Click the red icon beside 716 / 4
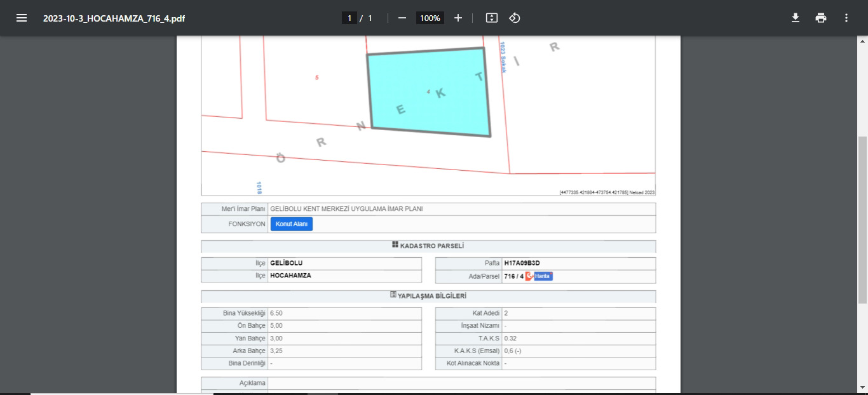Image resolution: width=868 pixels, height=395 pixels. pos(529,276)
